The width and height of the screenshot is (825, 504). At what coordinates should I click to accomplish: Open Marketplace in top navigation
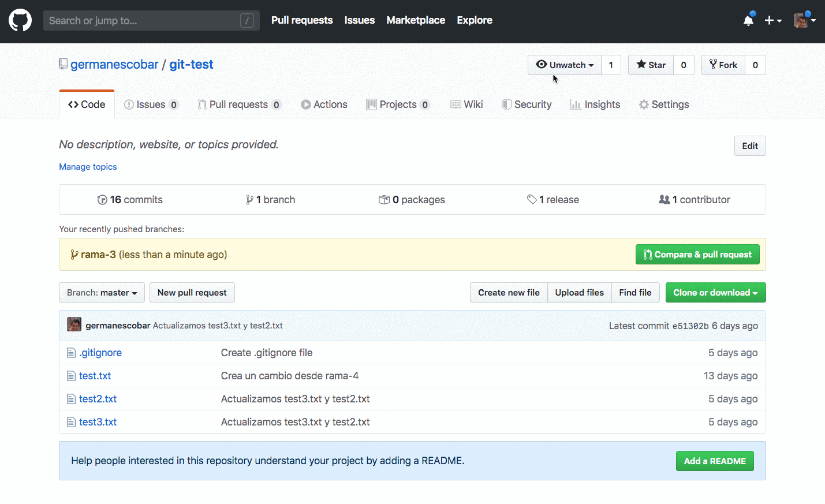pos(416,20)
